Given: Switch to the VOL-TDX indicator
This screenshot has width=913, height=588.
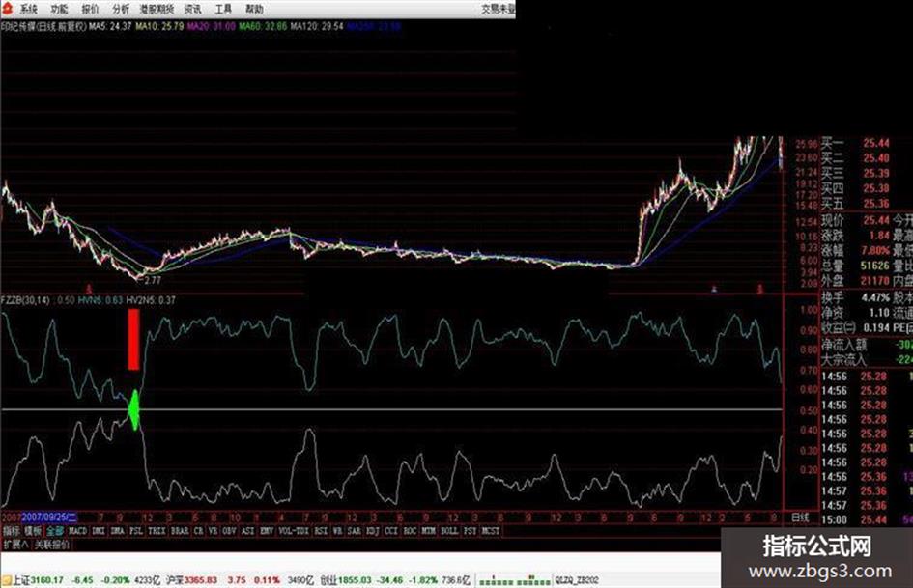Looking at the screenshot, I should [x=294, y=531].
